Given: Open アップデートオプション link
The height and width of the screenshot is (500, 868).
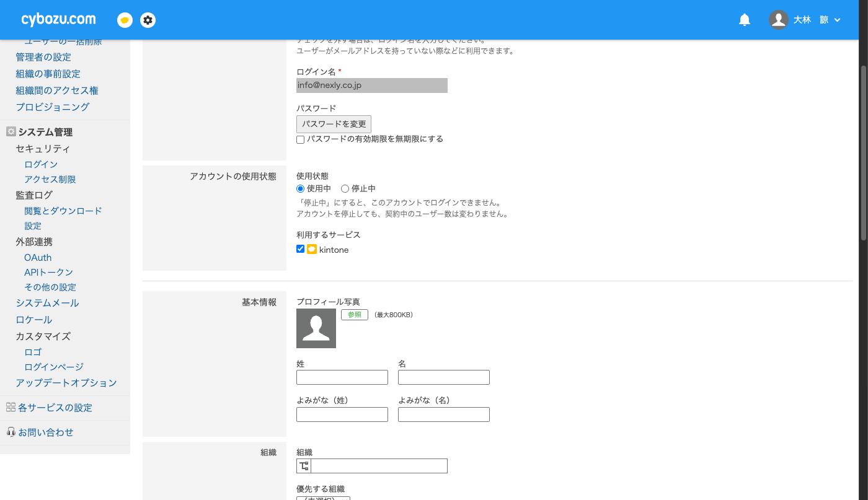Looking at the screenshot, I should click(66, 383).
